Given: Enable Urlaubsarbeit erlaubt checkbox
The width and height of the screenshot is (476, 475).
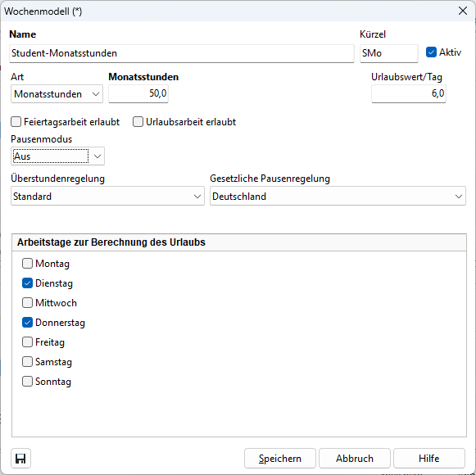Looking at the screenshot, I should 138,122.
